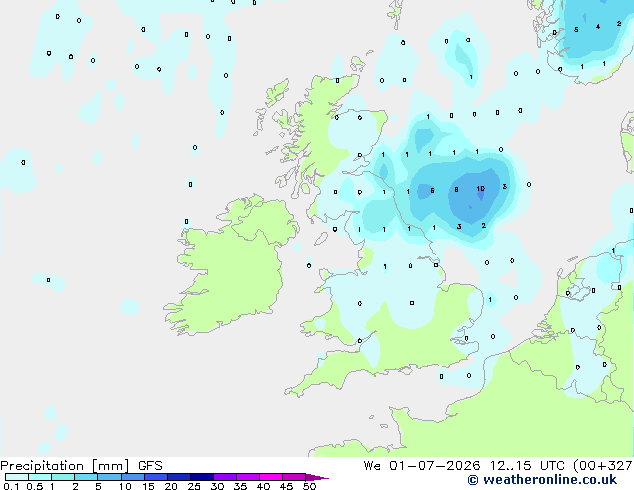The image size is (634, 490).
Task: Pick the 15–20 mm legend color swatch
Action: [x=156, y=477]
